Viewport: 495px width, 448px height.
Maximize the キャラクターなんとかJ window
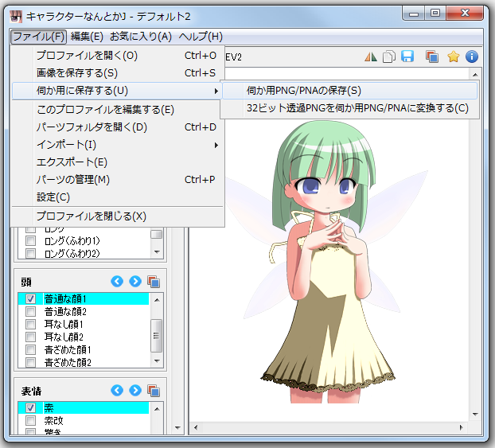(435, 14)
